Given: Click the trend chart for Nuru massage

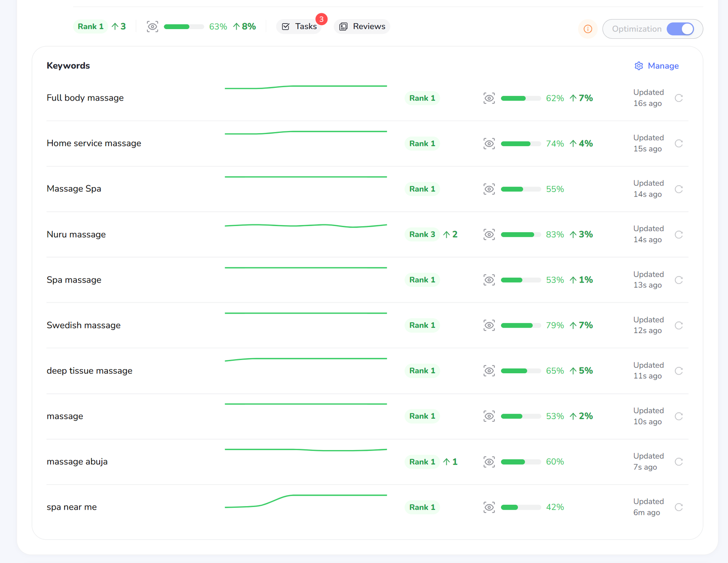Looking at the screenshot, I should tap(306, 225).
